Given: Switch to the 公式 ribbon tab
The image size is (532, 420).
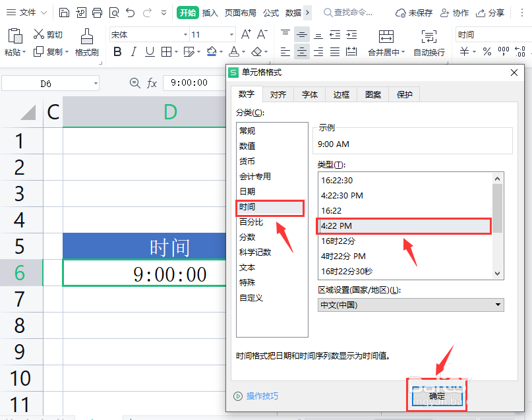Looking at the screenshot, I should point(271,13).
